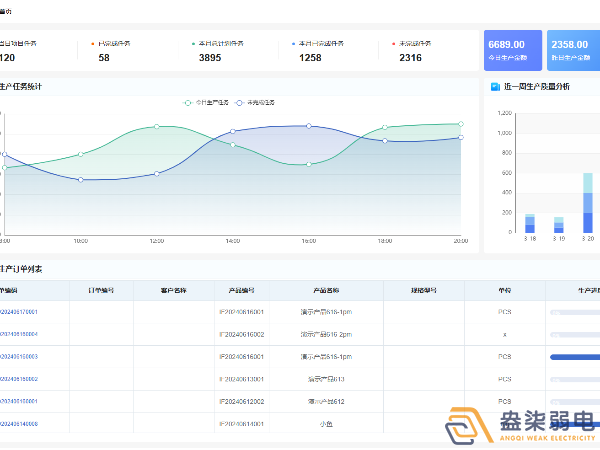Select product name 演示产品616-2pm
600x450 pixels.
pyautogui.click(x=326, y=334)
